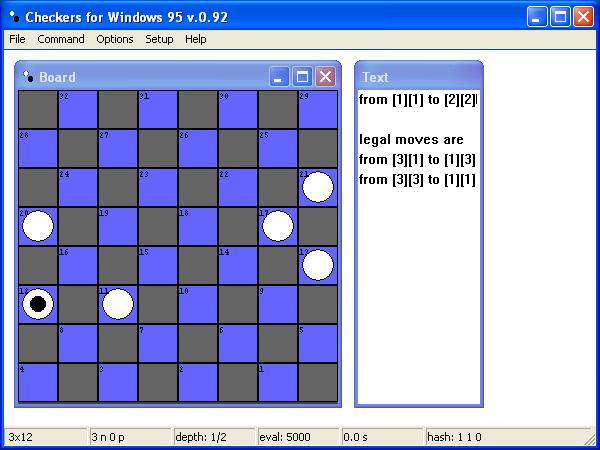Close the Board child window
This screenshot has height=450, width=600.
tap(325, 77)
